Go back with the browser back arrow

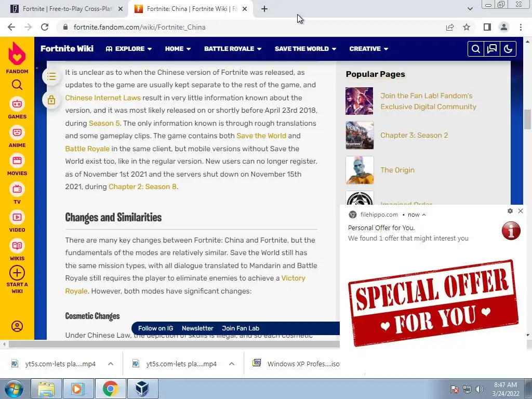point(11,27)
